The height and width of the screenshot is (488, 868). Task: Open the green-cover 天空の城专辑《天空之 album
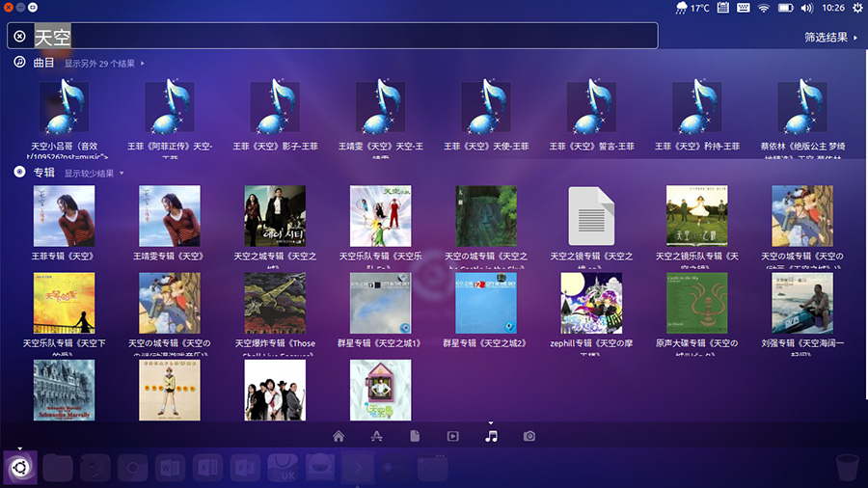(486, 226)
